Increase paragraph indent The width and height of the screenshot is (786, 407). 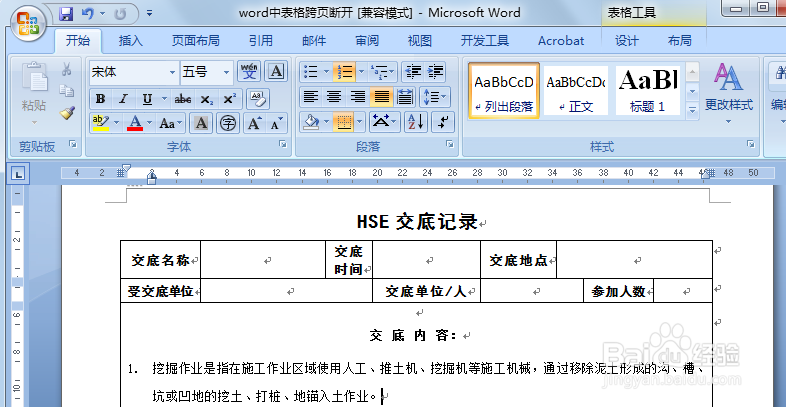pos(436,72)
